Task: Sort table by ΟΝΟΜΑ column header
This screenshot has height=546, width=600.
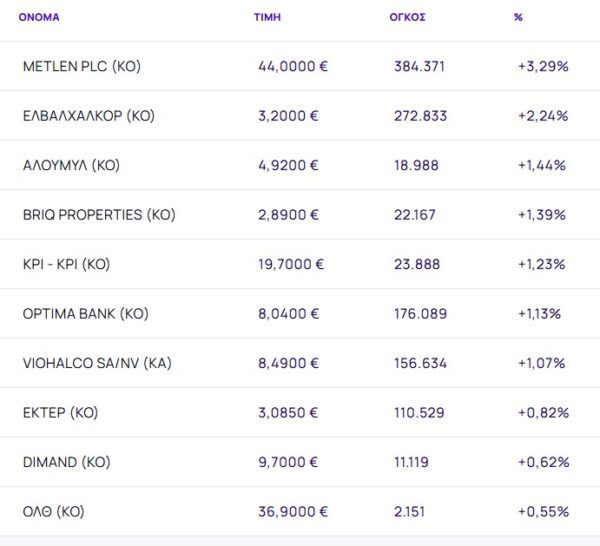Action: coord(39,17)
